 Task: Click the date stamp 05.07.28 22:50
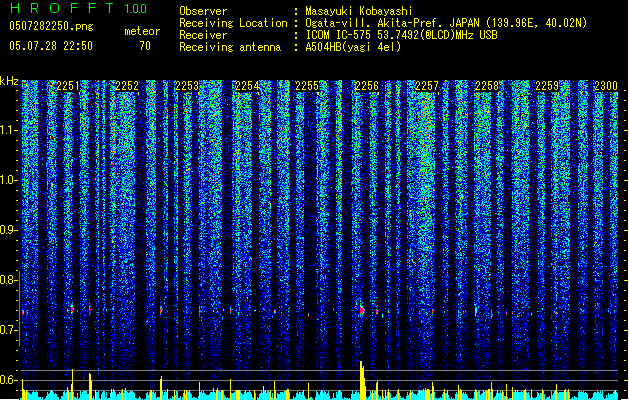click(51, 46)
